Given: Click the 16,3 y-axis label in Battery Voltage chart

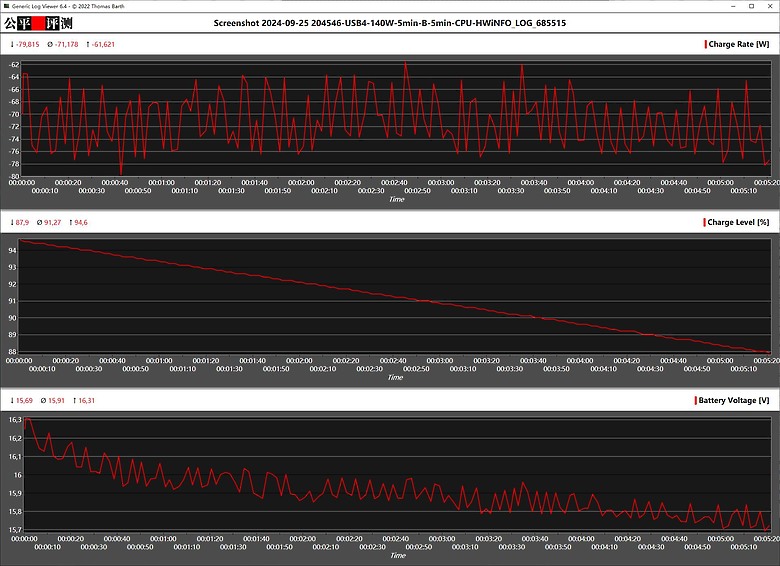Looking at the screenshot, I should [x=15, y=420].
